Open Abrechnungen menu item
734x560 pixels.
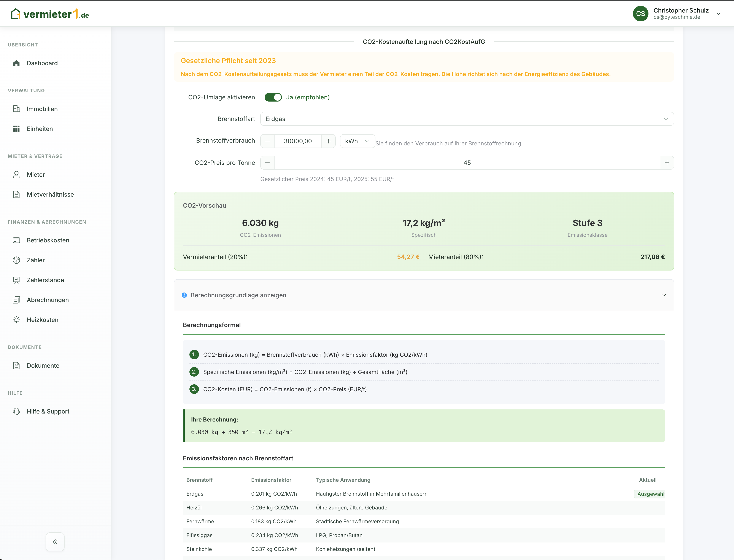pos(48,300)
